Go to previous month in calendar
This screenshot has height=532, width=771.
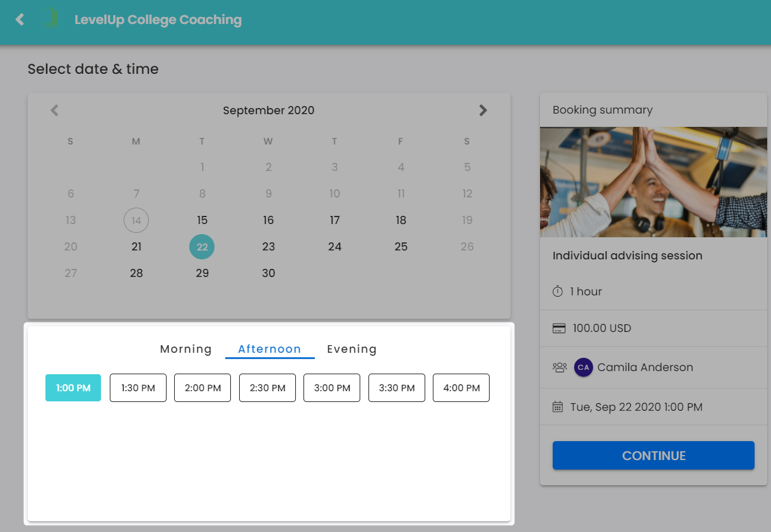(x=54, y=110)
